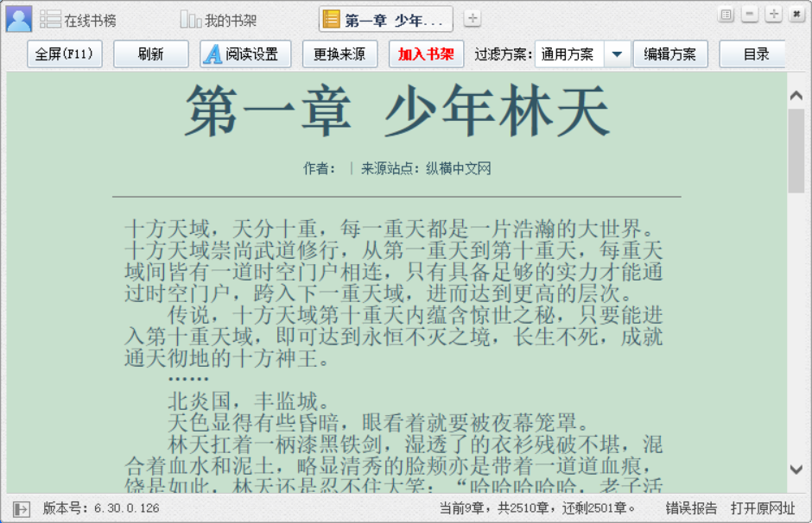Click the line 北炎国,丰监城。
This screenshot has width=812, height=523.
[x=249, y=401]
